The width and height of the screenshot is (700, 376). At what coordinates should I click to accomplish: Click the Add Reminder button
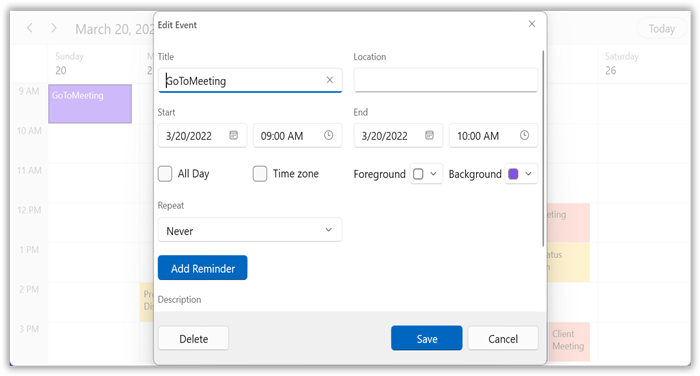coord(203,268)
